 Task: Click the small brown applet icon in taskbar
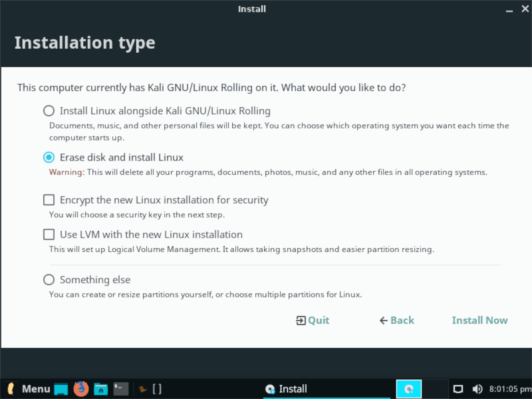pyautogui.click(x=143, y=389)
